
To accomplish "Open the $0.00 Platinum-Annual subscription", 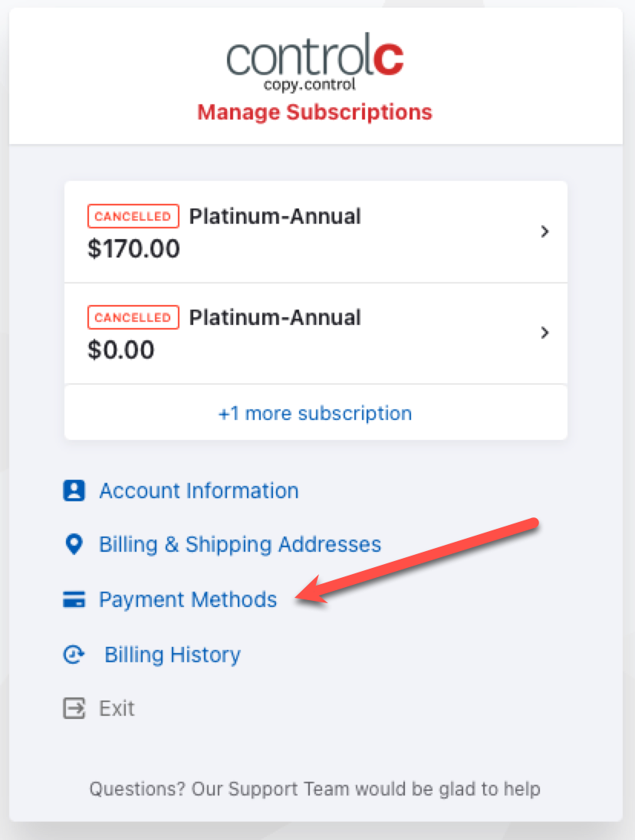I will click(316, 333).
